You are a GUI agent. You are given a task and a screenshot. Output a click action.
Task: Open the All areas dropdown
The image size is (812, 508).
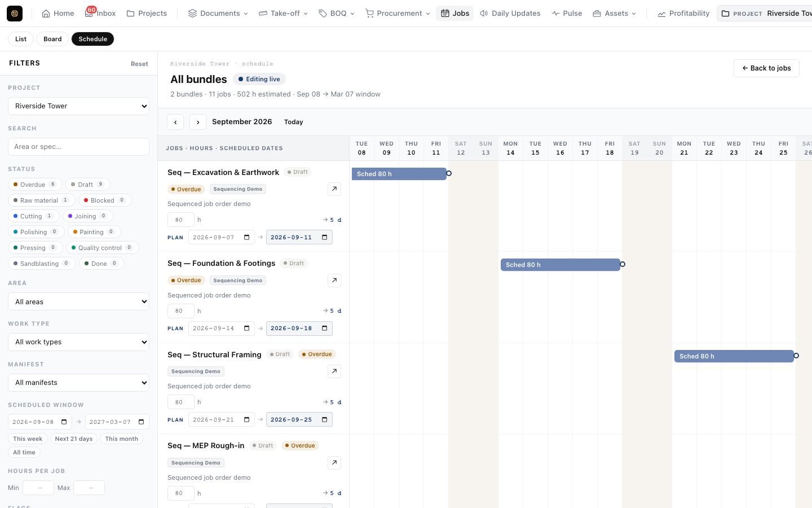78,301
